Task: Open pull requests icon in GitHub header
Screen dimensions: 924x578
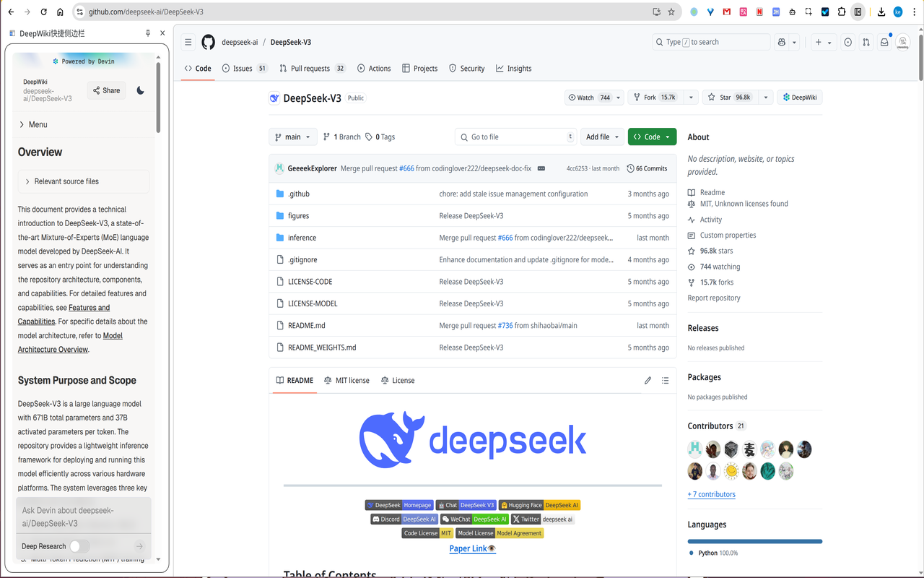Action: click(866, 42)
